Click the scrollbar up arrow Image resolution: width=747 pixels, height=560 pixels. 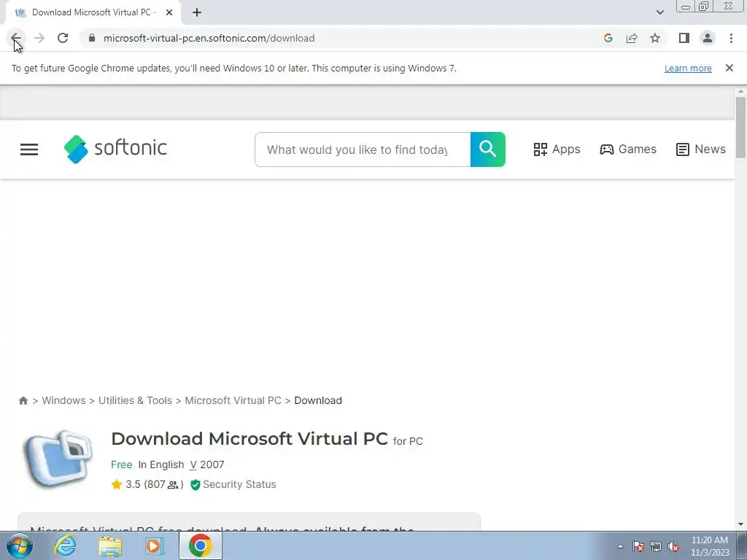(x=740, y=91)
